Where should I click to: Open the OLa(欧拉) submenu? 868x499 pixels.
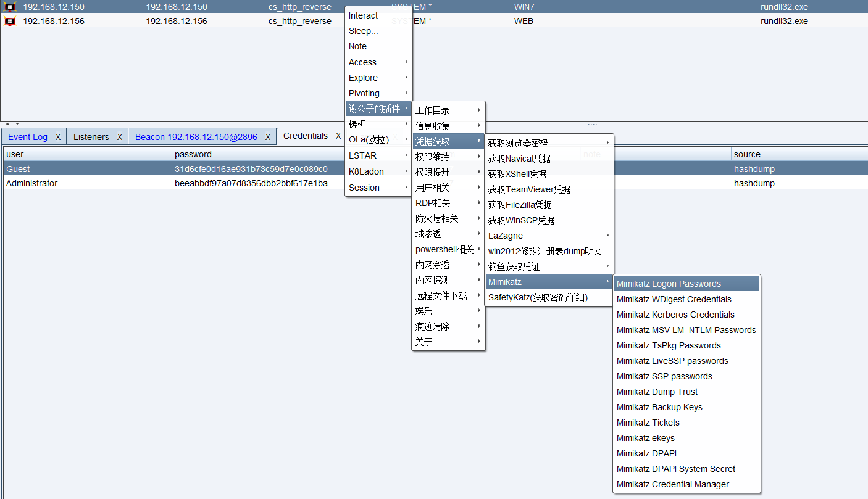(378, 139)
